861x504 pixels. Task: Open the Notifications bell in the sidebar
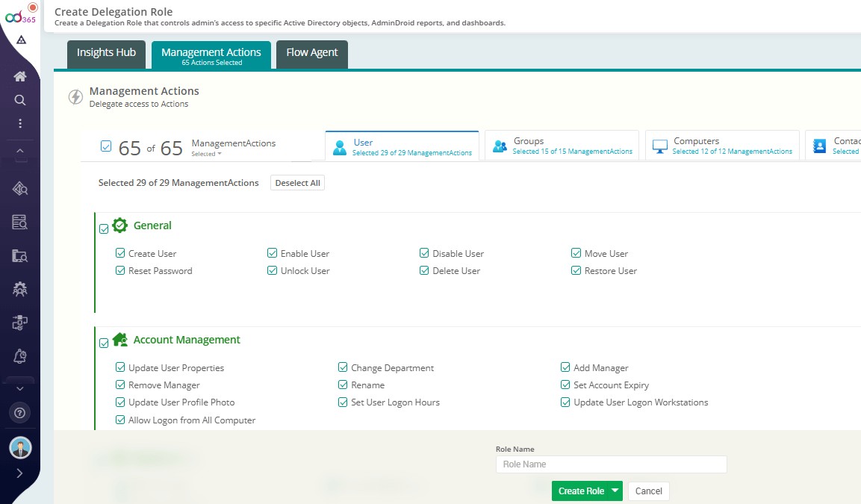click(19, 356)
